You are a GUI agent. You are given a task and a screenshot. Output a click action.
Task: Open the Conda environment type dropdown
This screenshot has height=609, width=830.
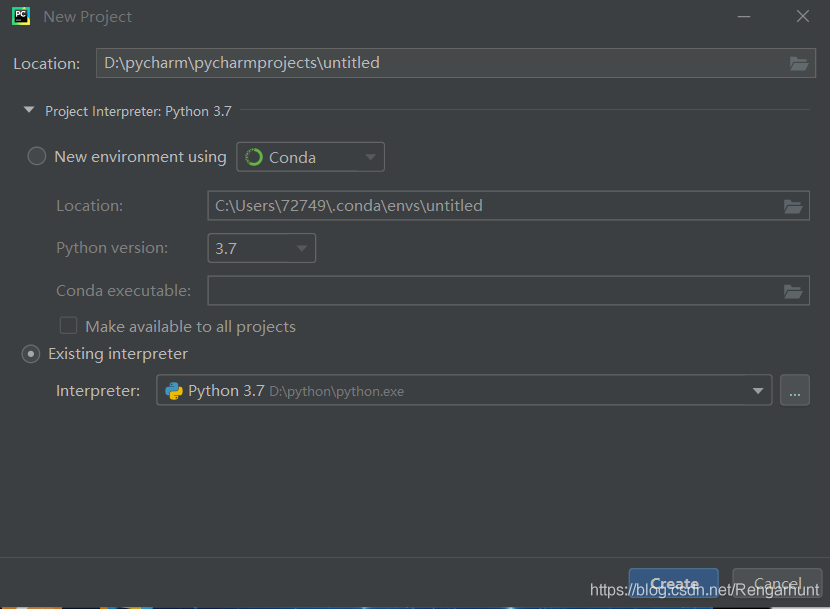click(310, 157)
